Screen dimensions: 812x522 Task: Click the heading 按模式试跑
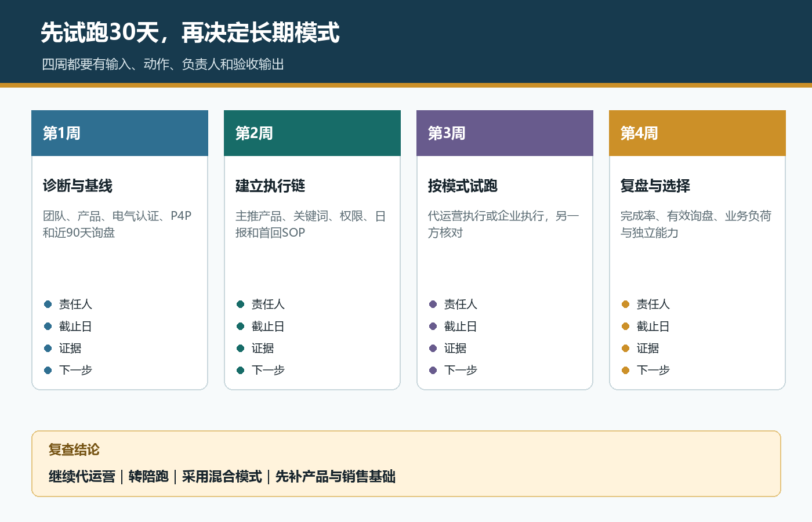[x=463, y=186]
